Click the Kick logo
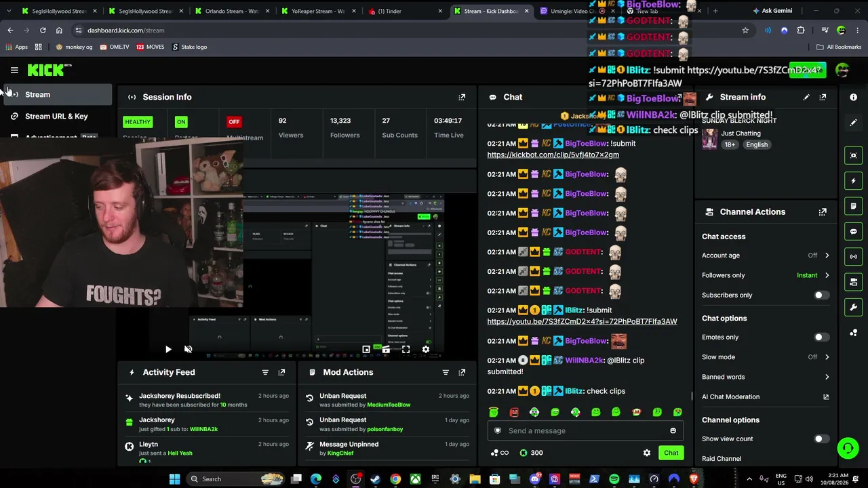The height and width of the screenshot is (488, 868). click(x=50, y=70)
